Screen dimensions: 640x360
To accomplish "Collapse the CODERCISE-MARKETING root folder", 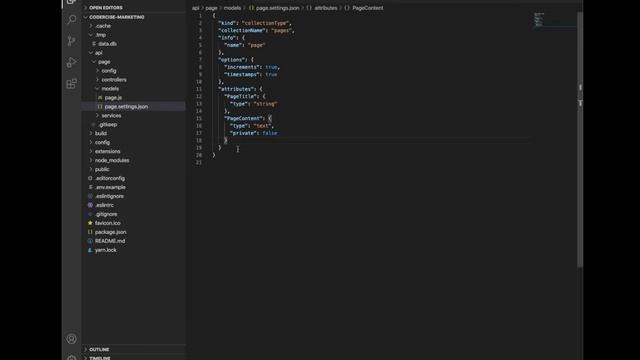I will [x=117, y=17].
